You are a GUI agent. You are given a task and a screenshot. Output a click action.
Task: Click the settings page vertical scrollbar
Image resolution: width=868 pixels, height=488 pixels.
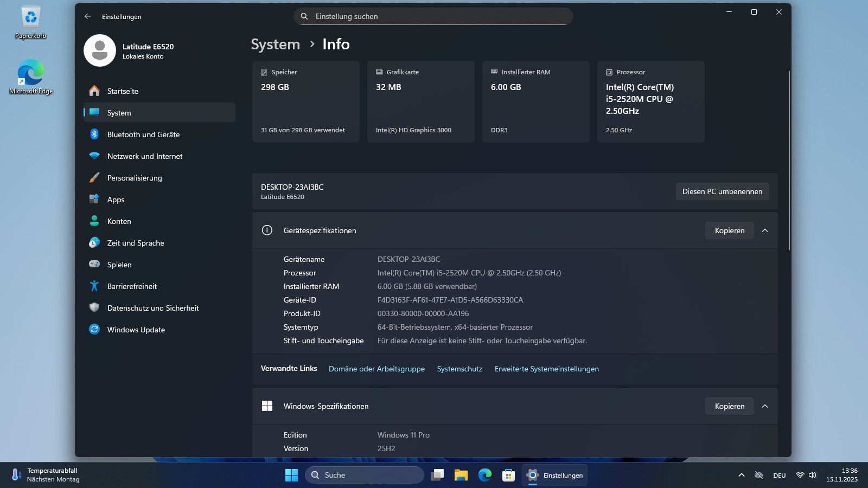pyautogui.click(x=789, y=160)
